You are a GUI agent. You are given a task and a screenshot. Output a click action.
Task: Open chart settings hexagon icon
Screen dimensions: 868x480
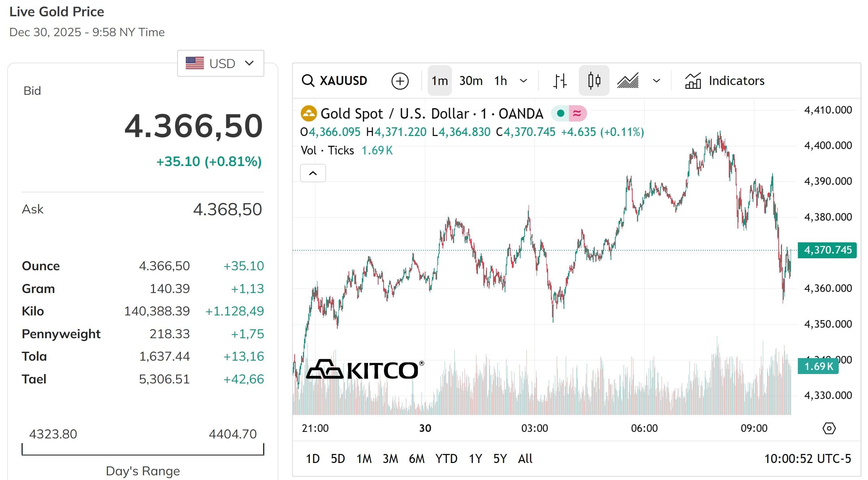coord(829,428)
